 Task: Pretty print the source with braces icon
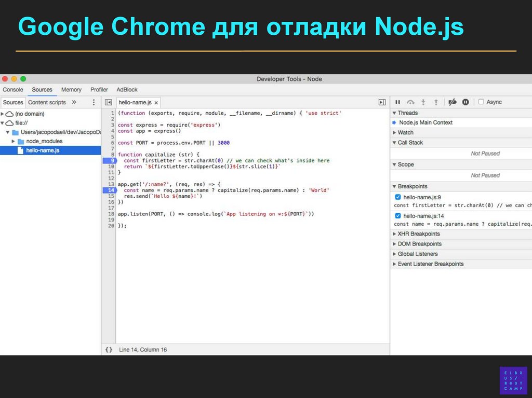coord(109,350)
